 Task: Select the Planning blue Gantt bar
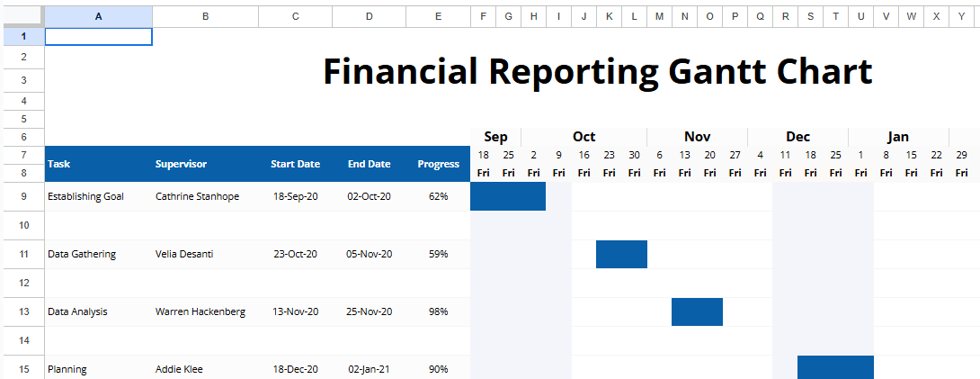pos(835,367)
